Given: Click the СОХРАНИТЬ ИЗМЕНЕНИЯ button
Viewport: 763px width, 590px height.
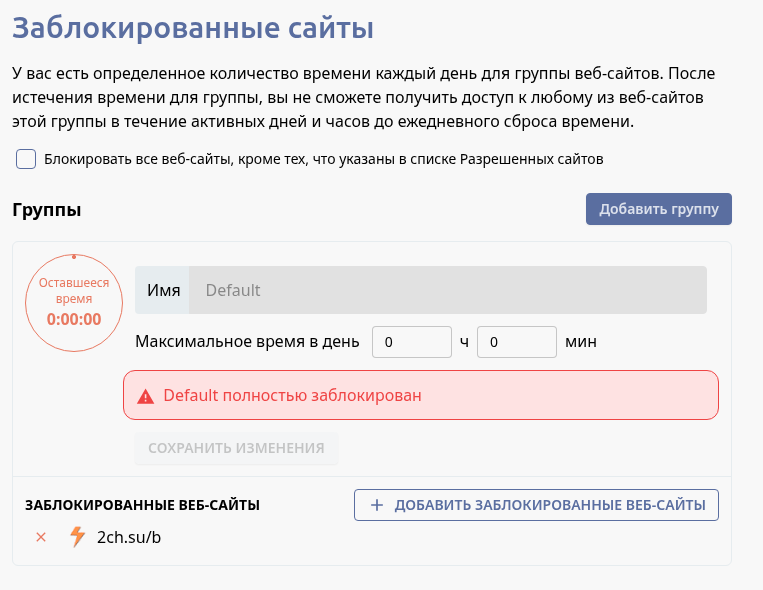Looking at the screenshot, I should [x=236, y=448].
